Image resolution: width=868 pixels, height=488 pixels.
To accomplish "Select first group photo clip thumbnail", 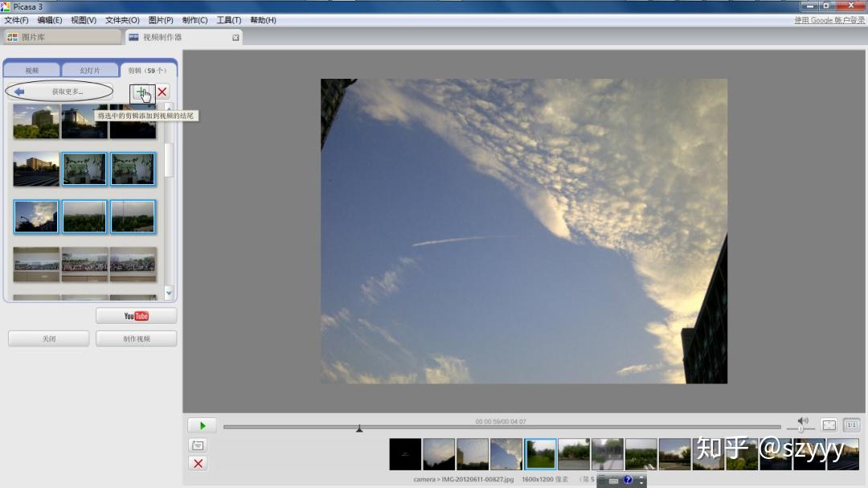I will 36,265.
